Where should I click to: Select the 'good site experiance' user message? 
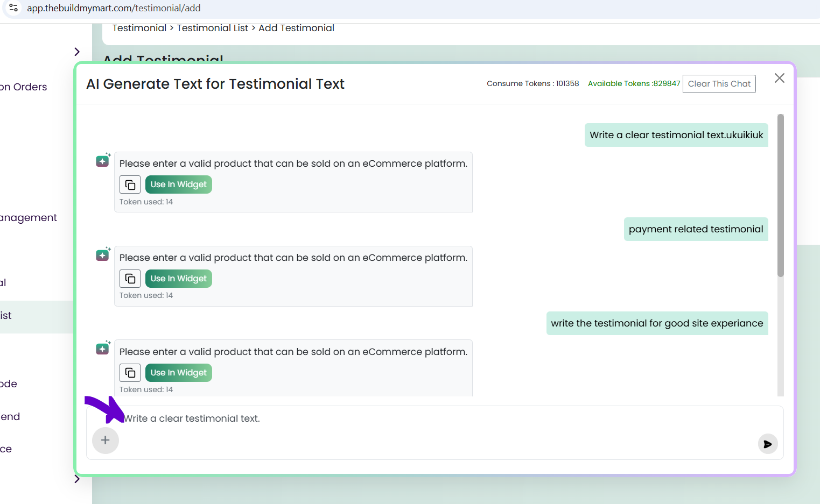coord(657,323)
